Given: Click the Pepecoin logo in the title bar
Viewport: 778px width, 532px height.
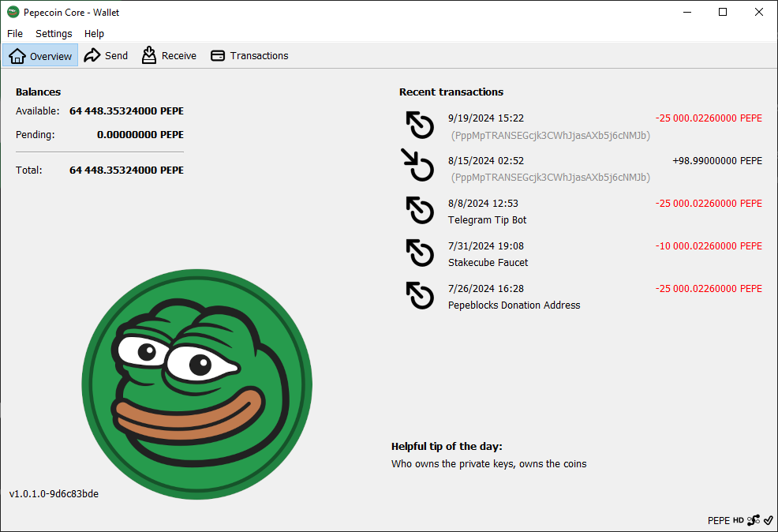Looking at the screenshot, I should click(x=12, y=12).
